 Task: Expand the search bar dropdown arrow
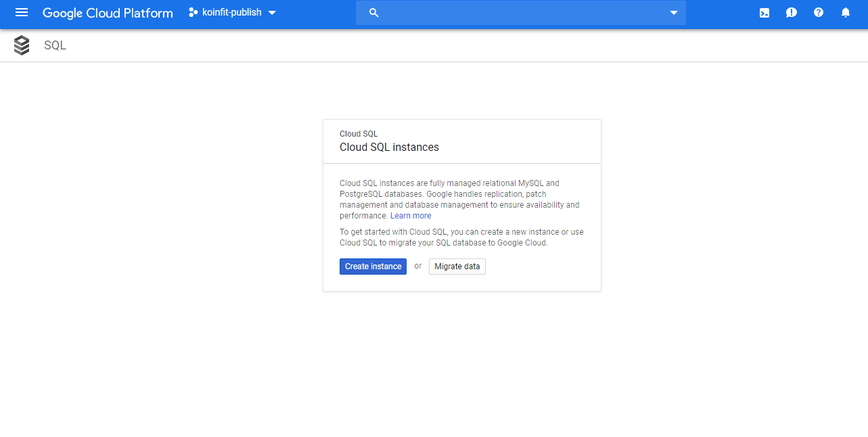[x=674, y=13]
